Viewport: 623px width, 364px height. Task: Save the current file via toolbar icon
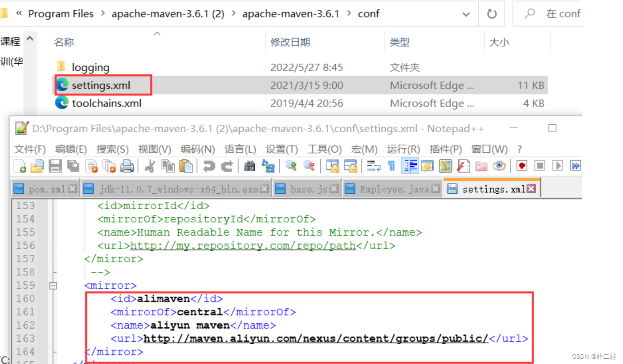pyautogui.click(x=55, y=166)
